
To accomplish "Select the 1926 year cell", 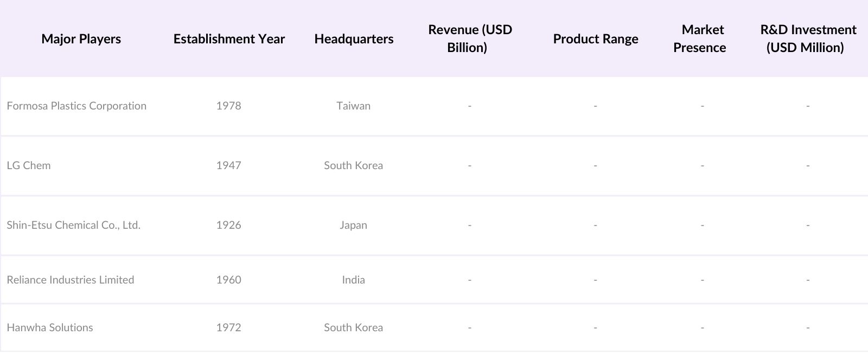I will [x=228, y=225].
